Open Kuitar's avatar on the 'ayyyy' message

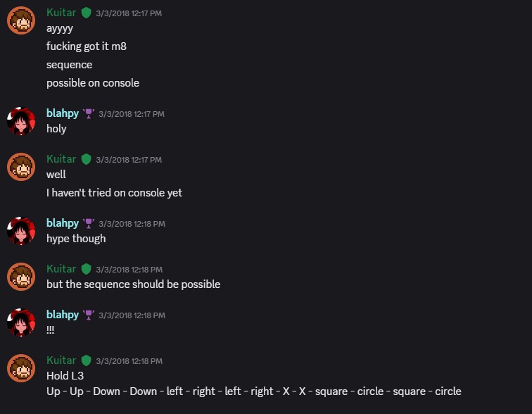point(21,20)
